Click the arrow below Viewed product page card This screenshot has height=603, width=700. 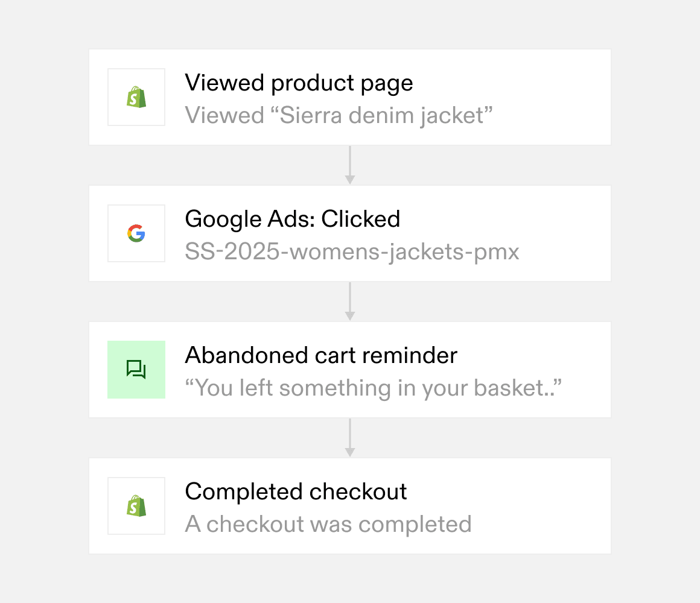pos(350,165)
